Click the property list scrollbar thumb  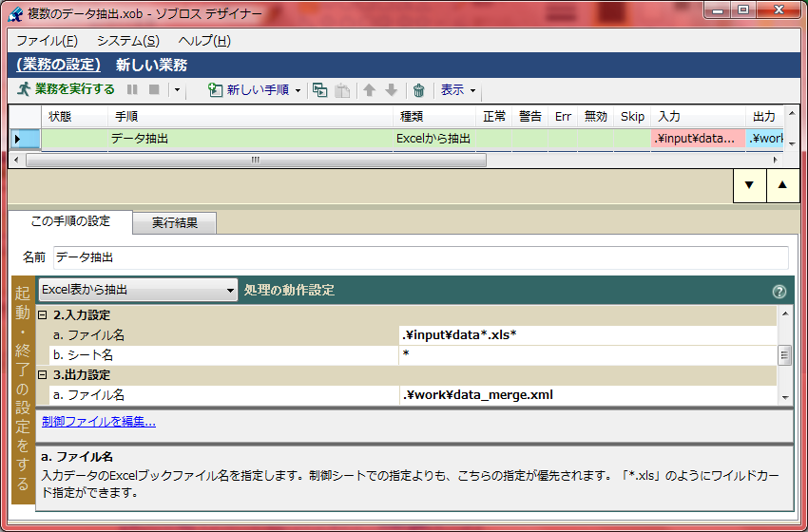[785, 355]
